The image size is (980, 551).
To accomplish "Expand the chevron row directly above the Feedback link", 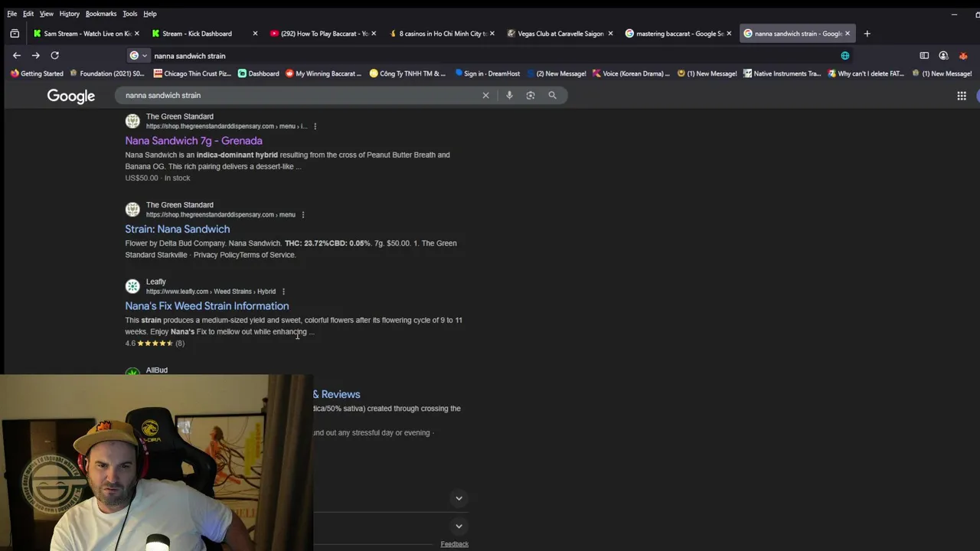I will click(x=459, y=526).
